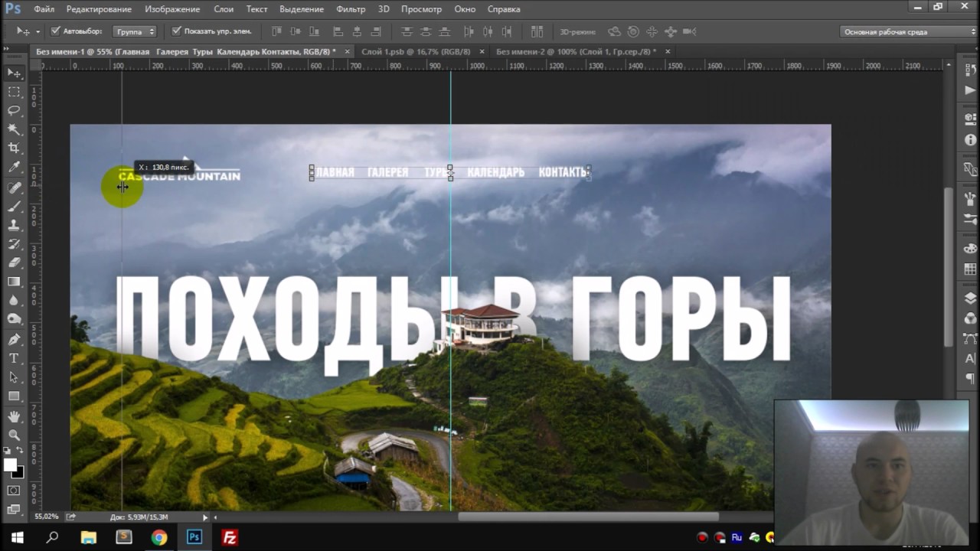Click the 3D roll object mode icon
Image resolution: width=980 pixels, height=551 pixels.
click(x=633, y=31)
